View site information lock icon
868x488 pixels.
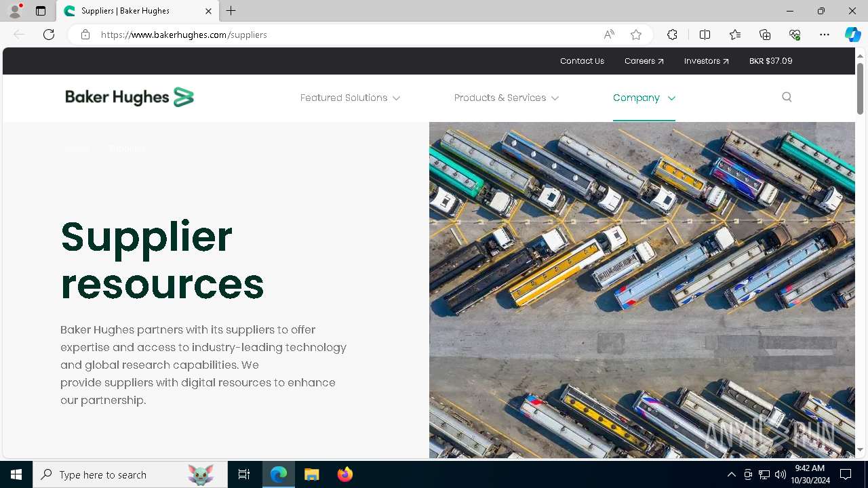pos(85,35)
